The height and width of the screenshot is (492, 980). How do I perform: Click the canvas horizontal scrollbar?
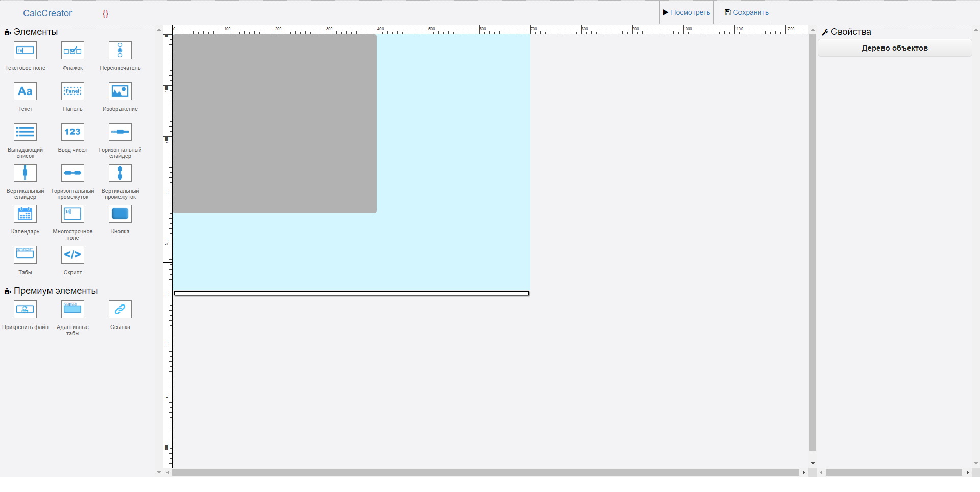pyautogui.click(x=486, y=473)
